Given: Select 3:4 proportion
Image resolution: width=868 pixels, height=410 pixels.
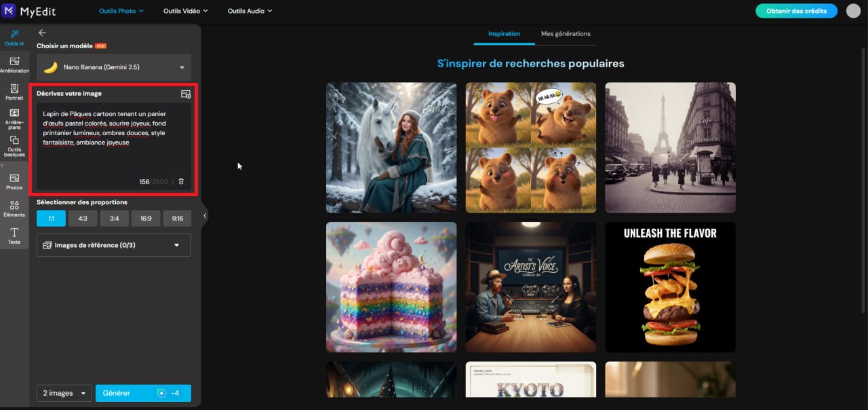Looking at the screenshot, I should tap(114, 218).
